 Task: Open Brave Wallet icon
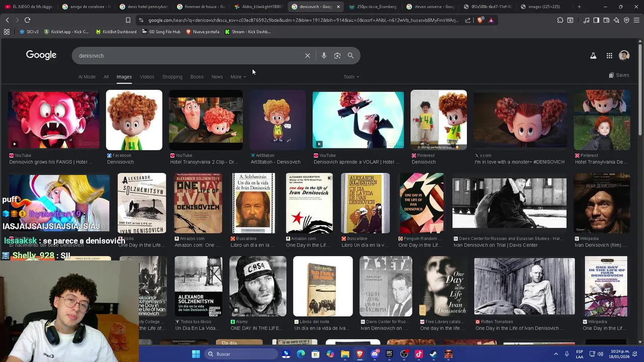606,20
